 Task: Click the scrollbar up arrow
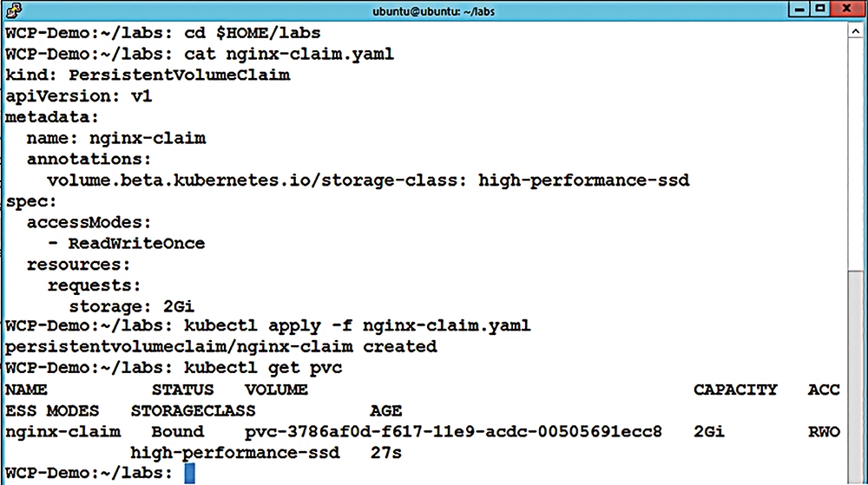pos(856,31)
